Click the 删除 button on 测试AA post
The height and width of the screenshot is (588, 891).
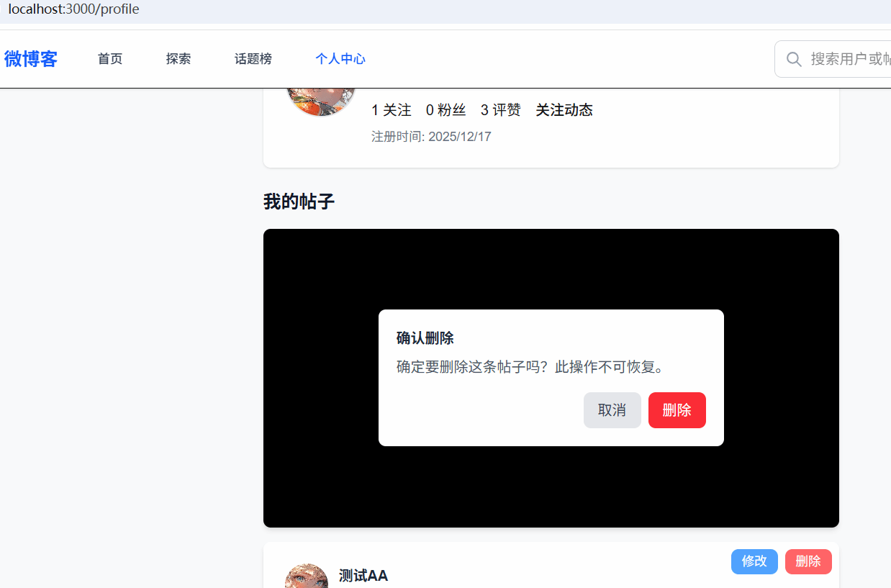[x=808, y=561]
